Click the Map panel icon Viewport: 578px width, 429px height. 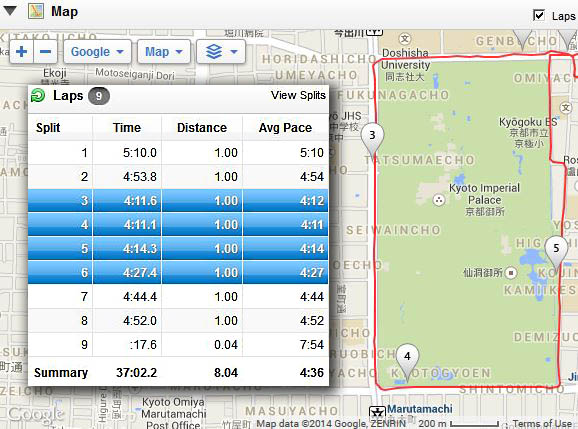36,11
